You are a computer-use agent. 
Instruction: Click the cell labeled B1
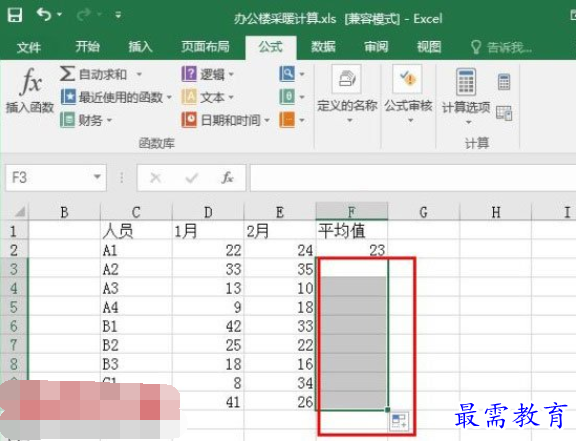136,326
